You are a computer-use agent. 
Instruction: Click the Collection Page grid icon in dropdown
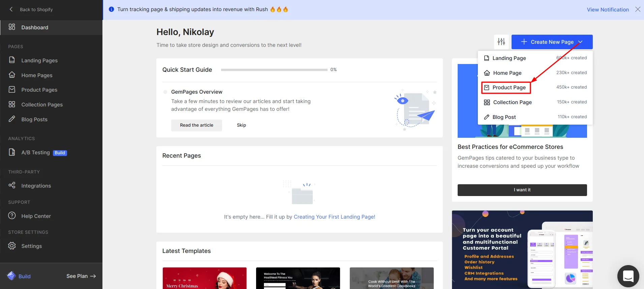(487, 102)
